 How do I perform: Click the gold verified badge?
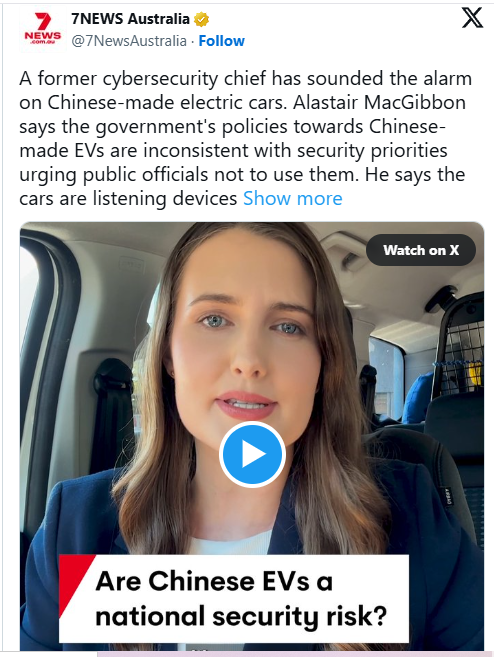(x=202, y=19)
